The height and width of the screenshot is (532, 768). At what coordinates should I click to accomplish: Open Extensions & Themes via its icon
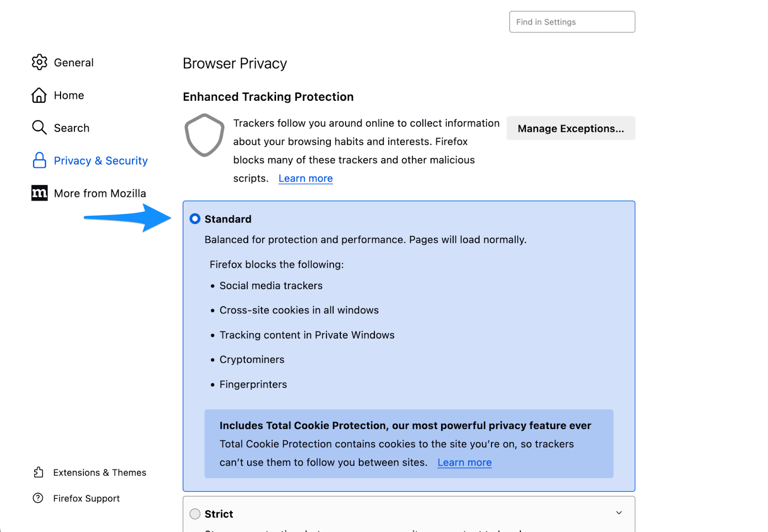tap(38, 472)
